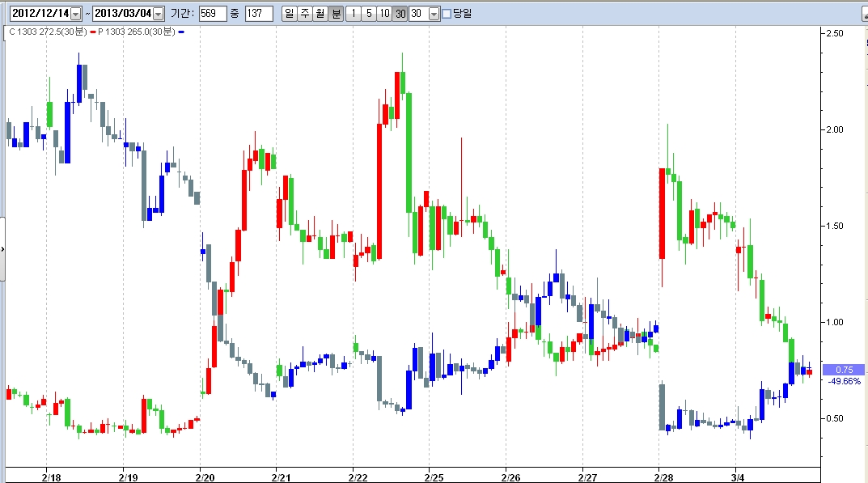Expand the 30 minute interval combo box

coord(434,14)
